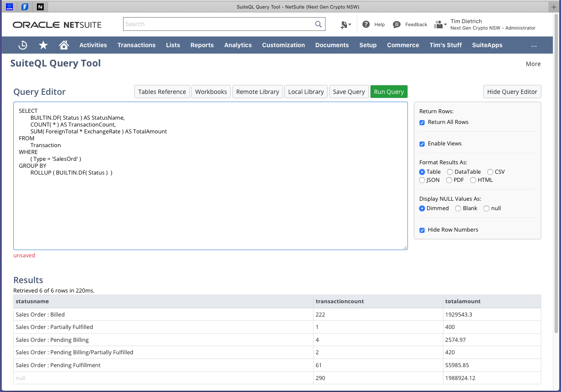
Task: Open the Setup menu
Action: point(368,45)
